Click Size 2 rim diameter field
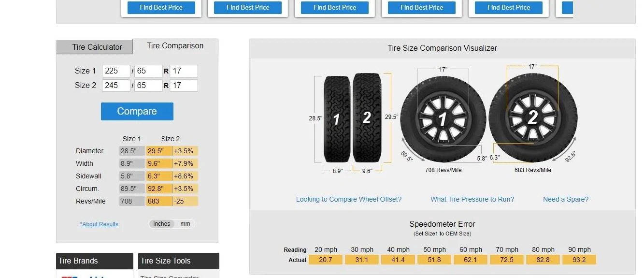 (x=184, y=85)
